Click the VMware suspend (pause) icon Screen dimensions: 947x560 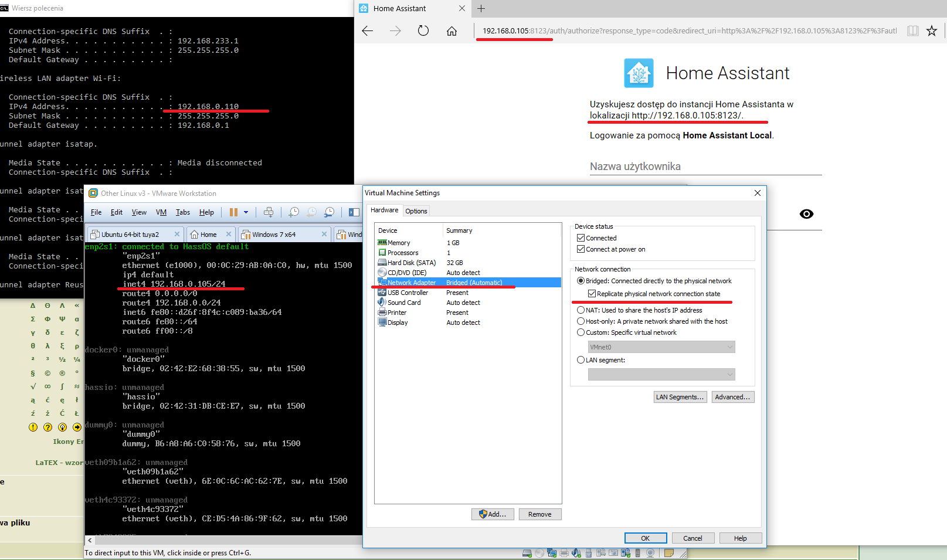click(x=233, y=212)
